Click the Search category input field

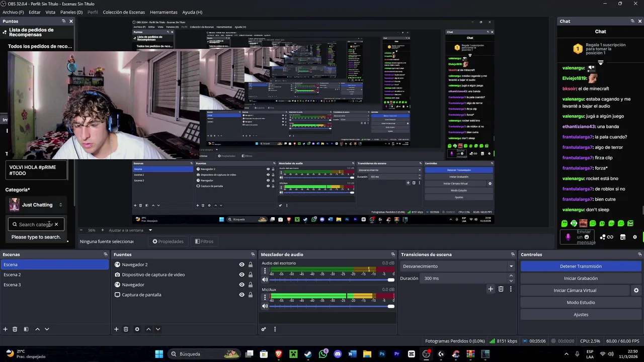click(35, 225)
